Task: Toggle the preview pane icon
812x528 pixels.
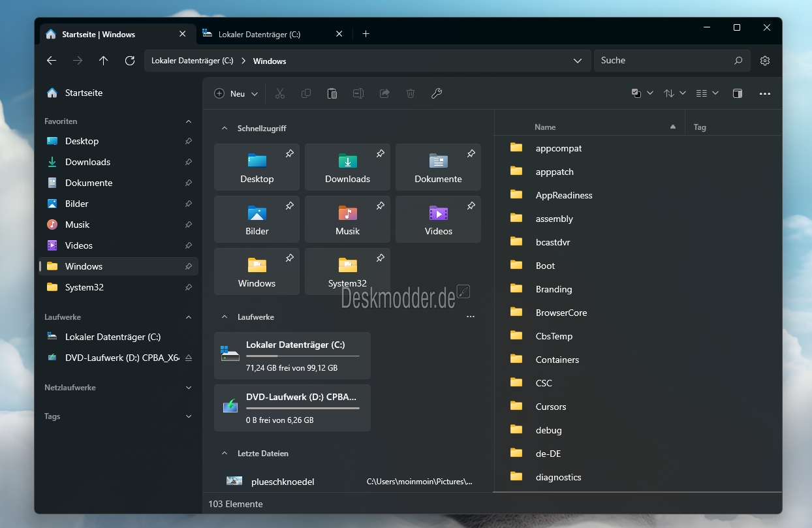Action: pyautogui.click(x=738, y=93)
